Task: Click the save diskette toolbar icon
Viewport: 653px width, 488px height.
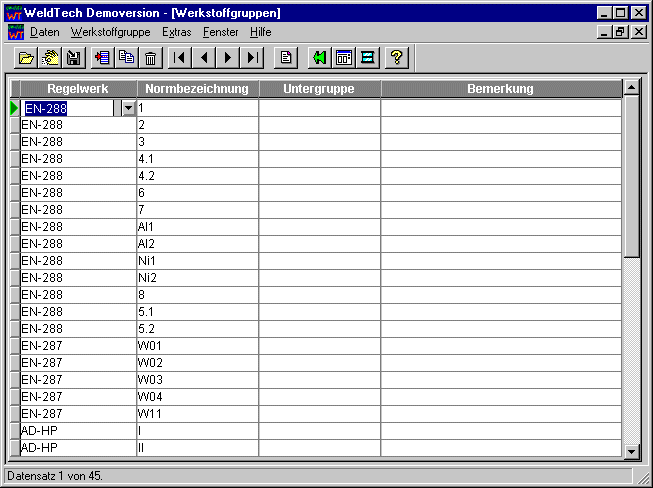Action: [73, 58]
